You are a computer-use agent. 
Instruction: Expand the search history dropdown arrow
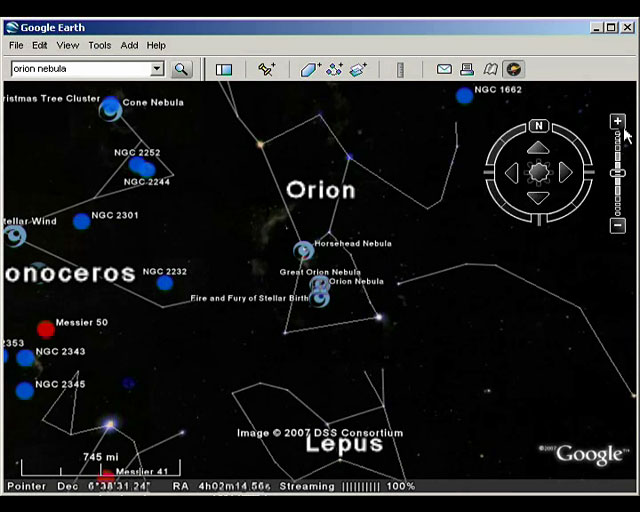(157, 69)
